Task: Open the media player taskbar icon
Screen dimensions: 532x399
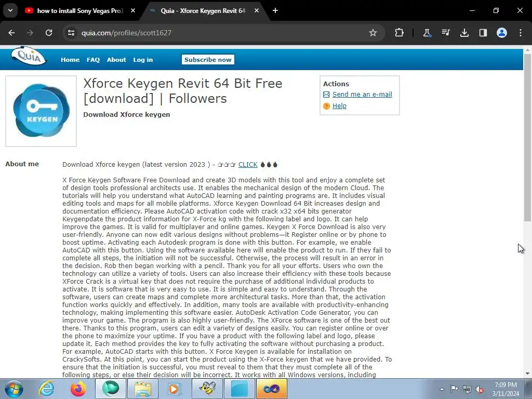Action: click(175, 389)
